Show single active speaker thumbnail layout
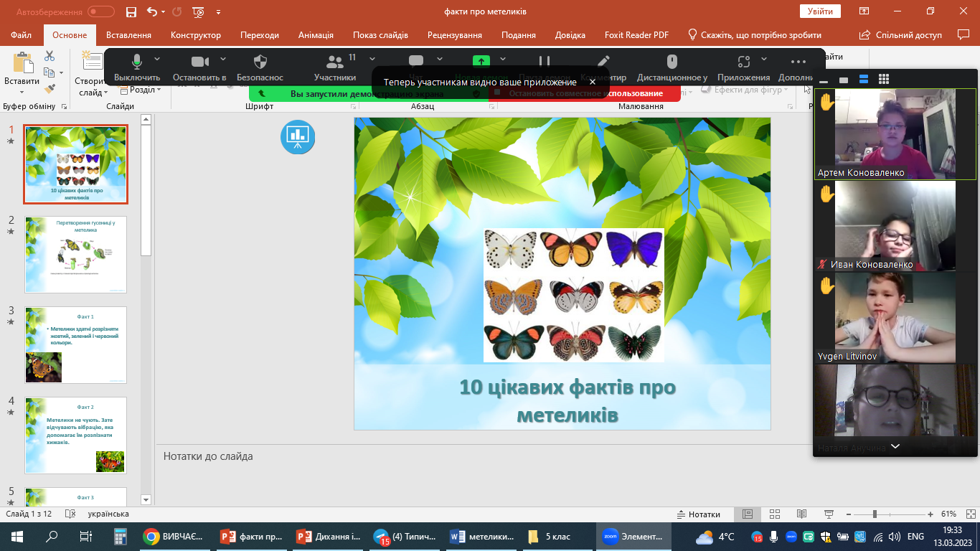 (844, 80)
